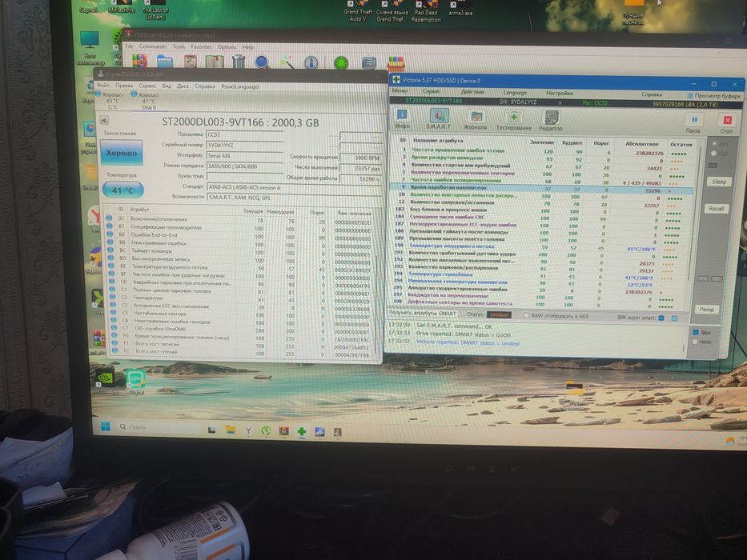747x560 pixels.
Task: Open the Меню menu in Victoria
Action: [400, 90]
